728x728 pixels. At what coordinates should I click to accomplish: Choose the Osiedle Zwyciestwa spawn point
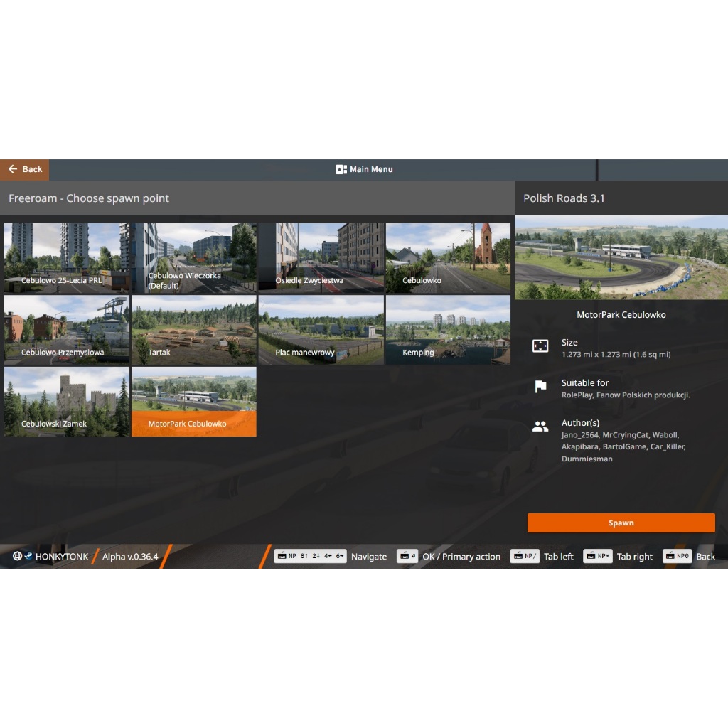[321, 258]
